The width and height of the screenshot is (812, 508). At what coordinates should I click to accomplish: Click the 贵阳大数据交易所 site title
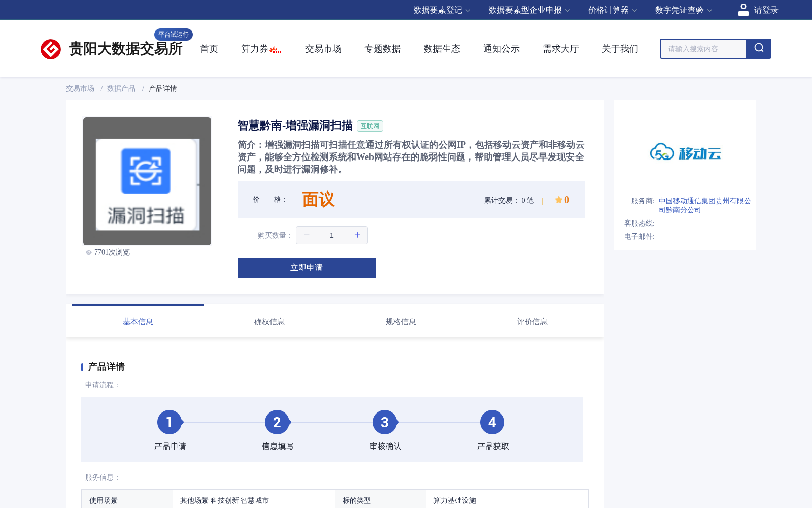click(125, 49)
